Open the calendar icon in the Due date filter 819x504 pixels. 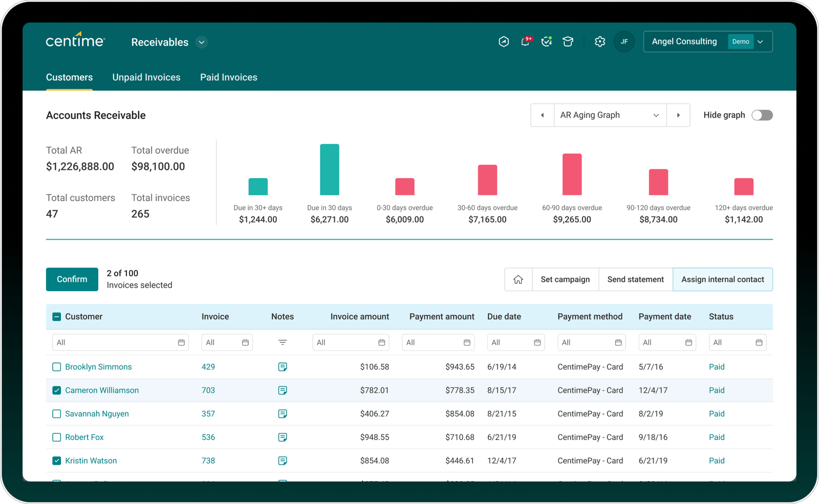tap(537, 342)
